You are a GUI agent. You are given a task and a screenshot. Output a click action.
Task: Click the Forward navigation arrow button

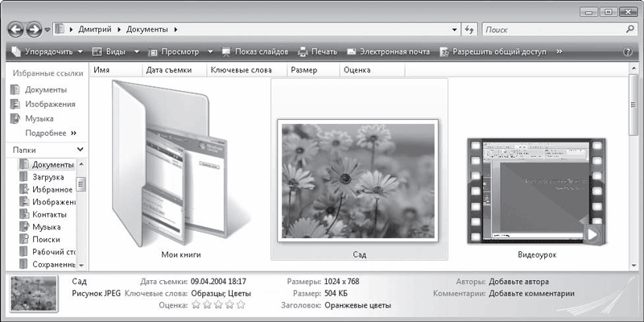pos(34,29)
